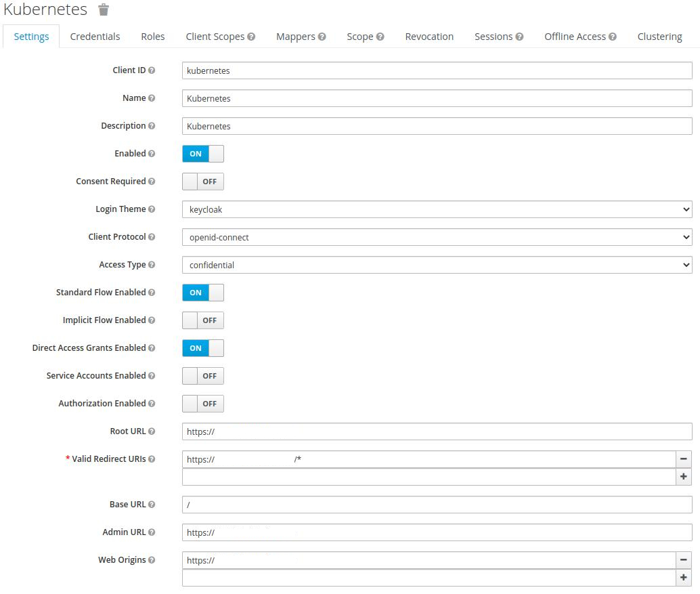Viewport: 700px width, 594px height.
Task: Show help tooltip for Login Theme
Action: tap(152, 209)
